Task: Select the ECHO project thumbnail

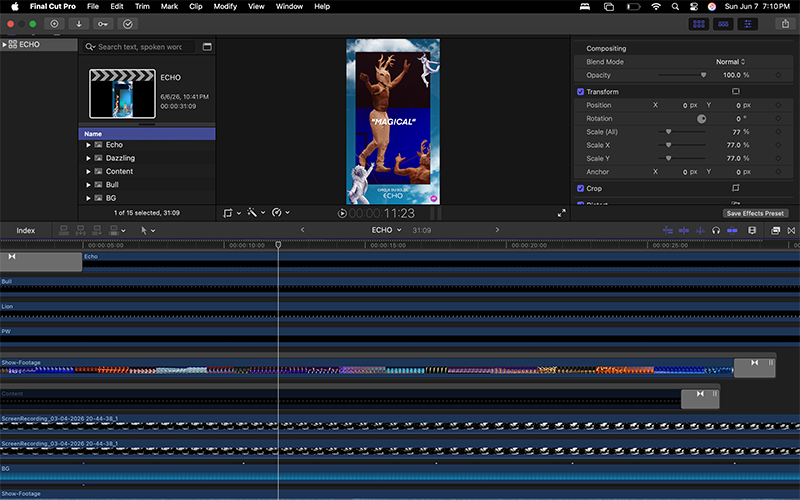Action: 122,94
